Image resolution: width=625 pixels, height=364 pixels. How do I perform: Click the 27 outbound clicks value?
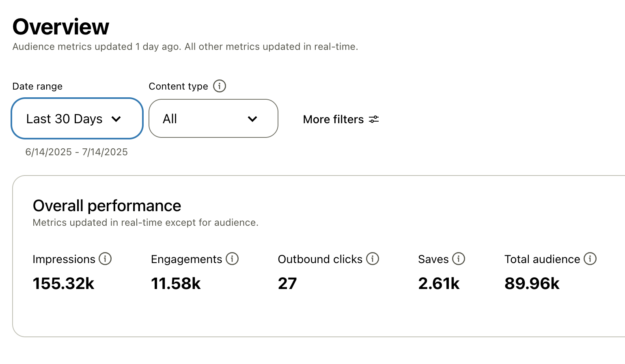(x=287, y=283)
